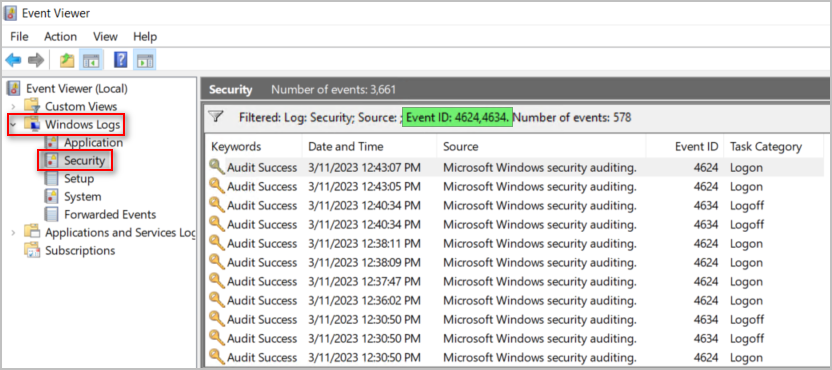
Task: Select the 12:38:09 PM event date cell
Action: [x=365, y=262]
